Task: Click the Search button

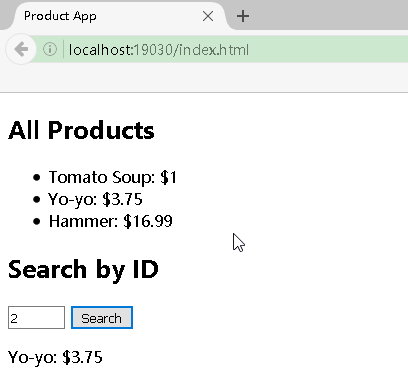Action: [102, 318]
